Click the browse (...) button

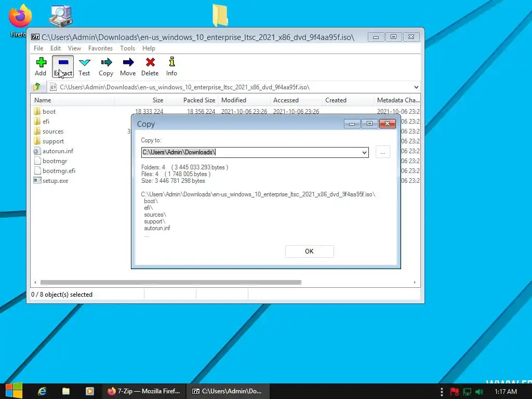(383, 152)
